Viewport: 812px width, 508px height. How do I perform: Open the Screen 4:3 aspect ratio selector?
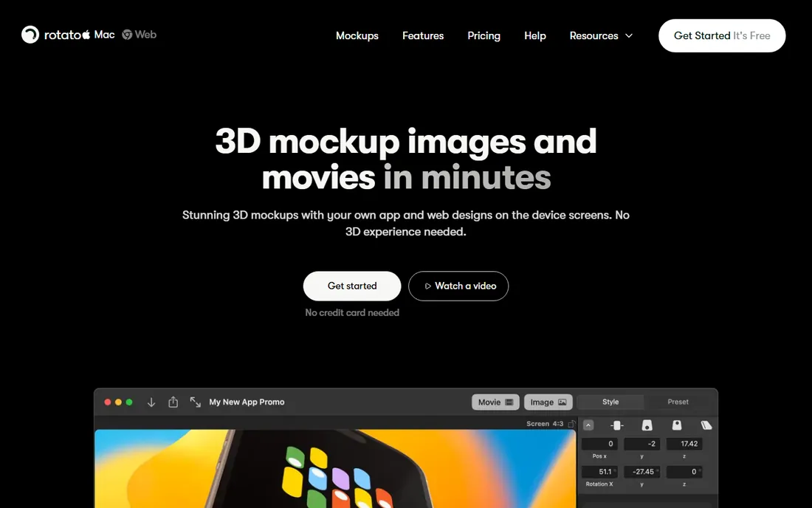pos(545,424)
